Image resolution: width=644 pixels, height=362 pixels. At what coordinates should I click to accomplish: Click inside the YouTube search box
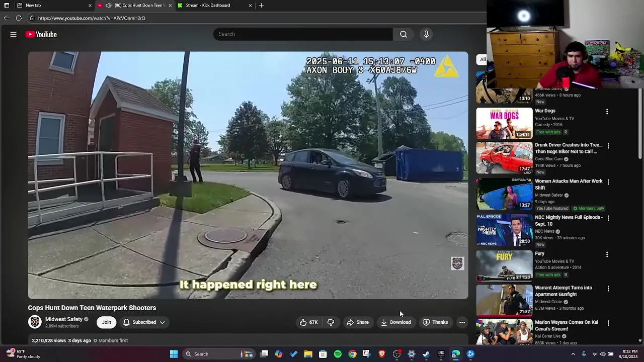[x=303, y=34]
